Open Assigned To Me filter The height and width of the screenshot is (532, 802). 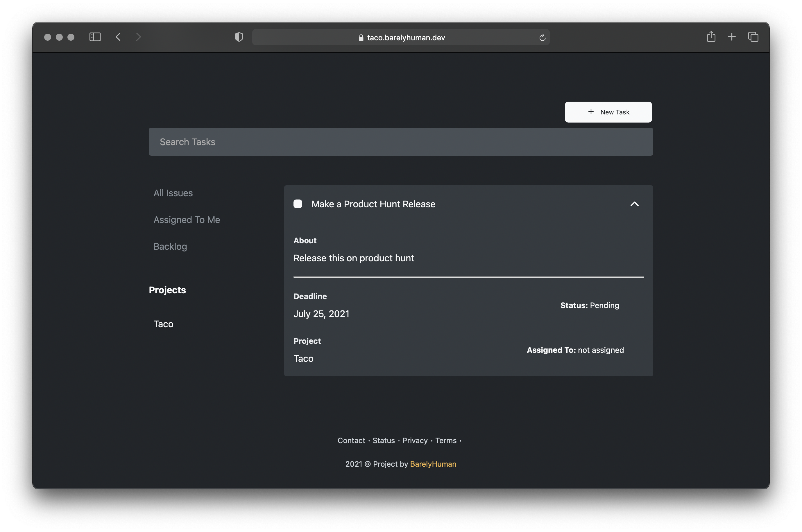[x=187, y=220]
